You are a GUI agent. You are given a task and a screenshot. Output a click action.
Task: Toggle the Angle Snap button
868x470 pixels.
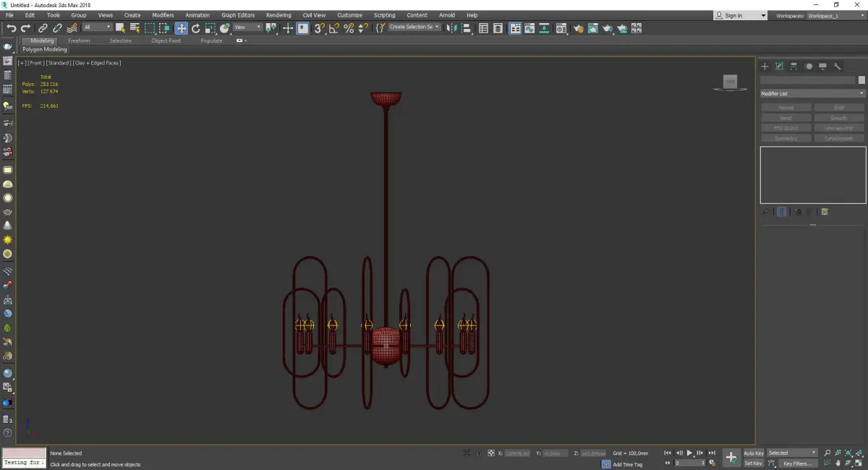click(x=334, y=28)
